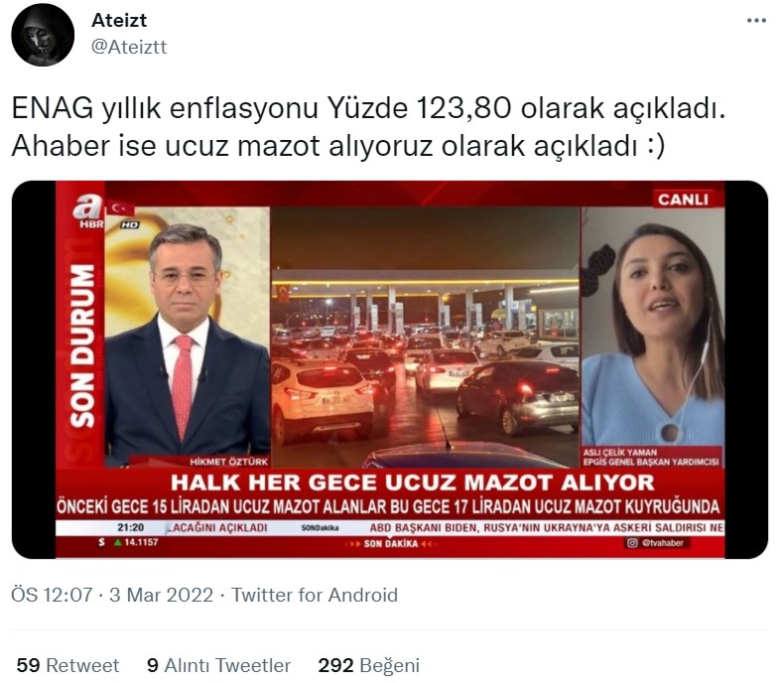Open the three-dot more options menu
784x683 pixels.
[x=756, y=21]
